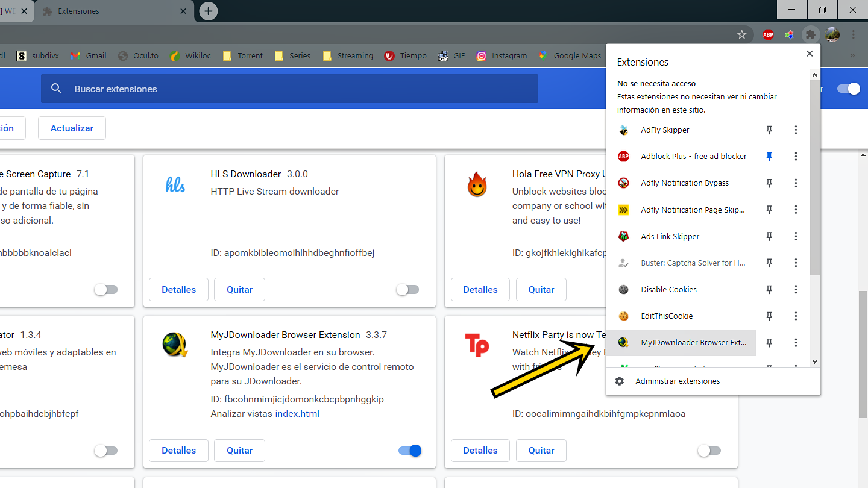Image resolution: width=868 pixels, height=488 pixels.
Task: Open more options for Adfly Notification Page Skipper
Action: tap(796, 210)
